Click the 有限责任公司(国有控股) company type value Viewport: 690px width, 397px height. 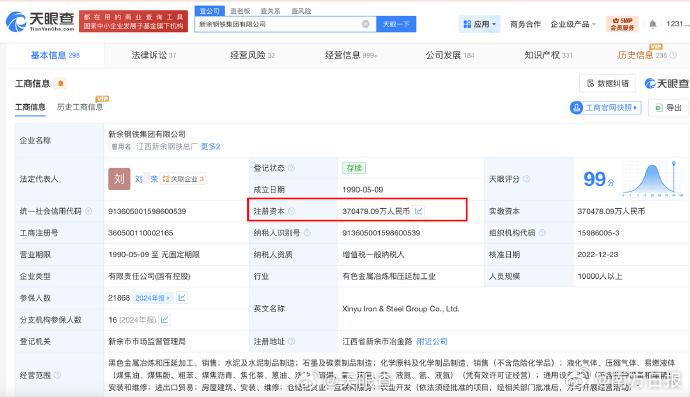click(x=149, y=276)
